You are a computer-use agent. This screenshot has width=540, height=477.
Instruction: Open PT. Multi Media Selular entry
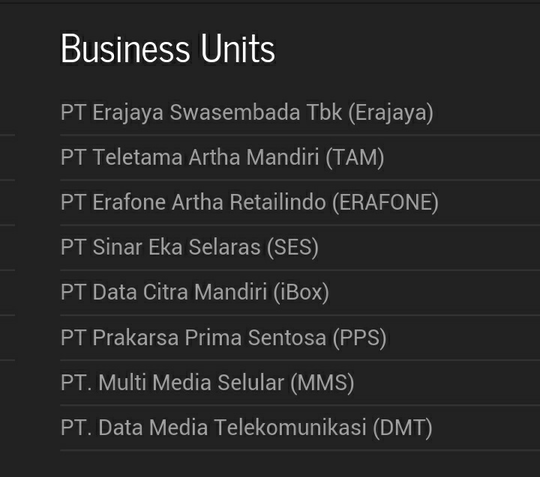click(x=207, y=382)
